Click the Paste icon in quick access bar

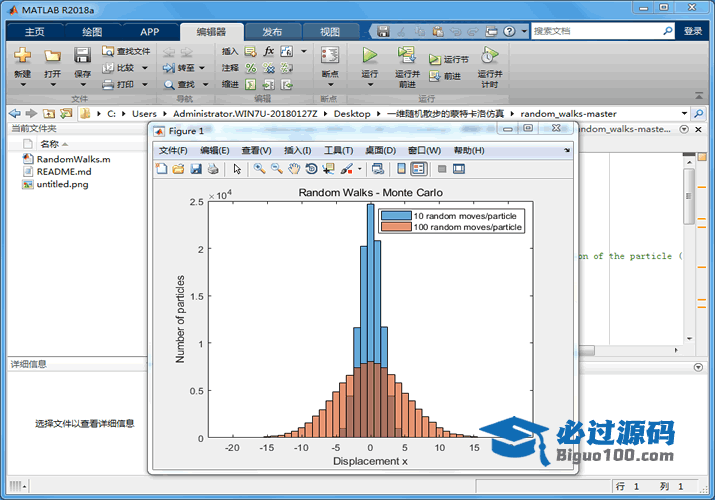pos(438,31)
